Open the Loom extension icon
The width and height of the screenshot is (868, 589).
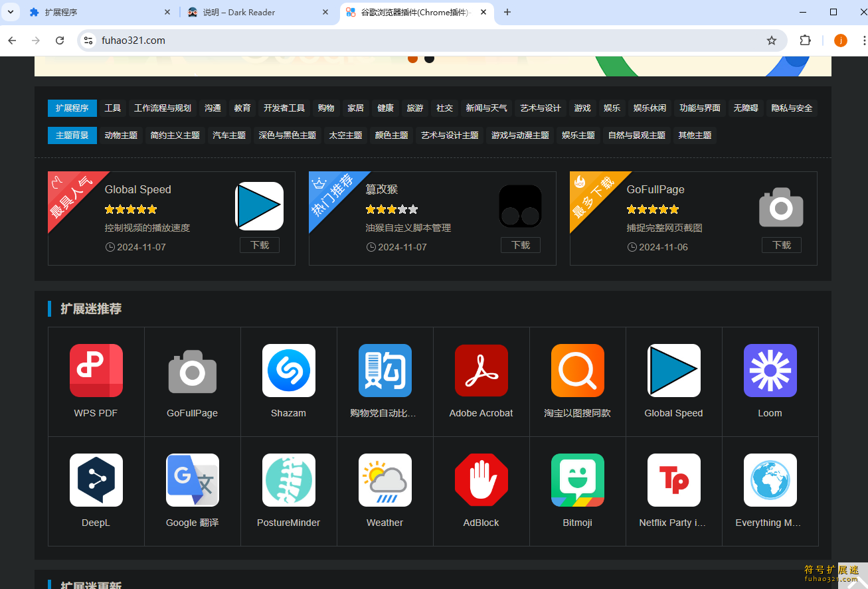click(770, 371)
